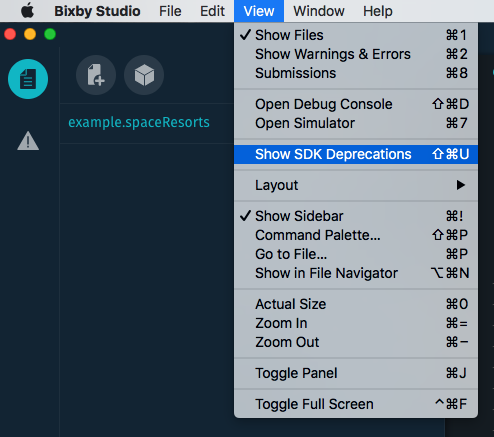The image size is (494, 437).
Task: Choose Show SDK Deprecations
Action: (356, 154)
